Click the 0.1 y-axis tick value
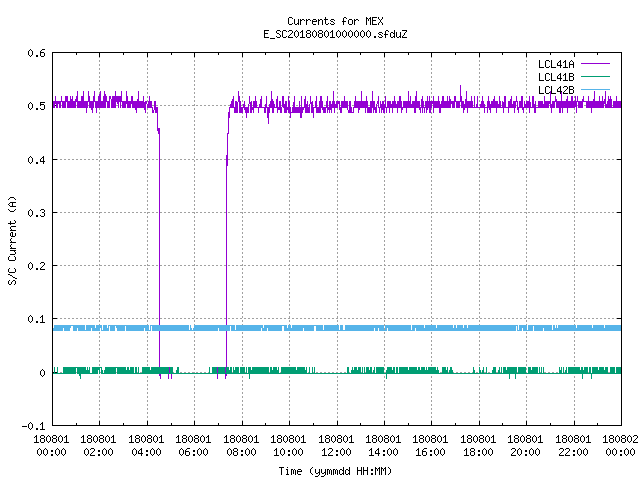This screenshot has height=480, width=640. pyautogui.click(x=36, y=319)
